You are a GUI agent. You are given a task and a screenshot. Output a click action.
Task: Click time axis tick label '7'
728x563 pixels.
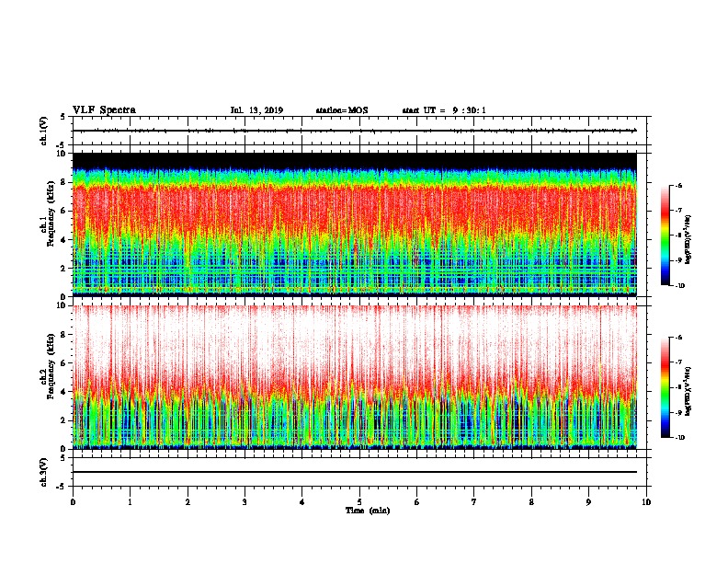coord(474,502)
